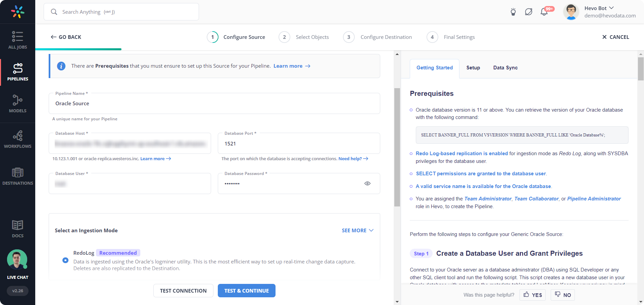This screenshot has width=644, height=305.
Task: Click the Database Port field
Action: pos(299,143)
